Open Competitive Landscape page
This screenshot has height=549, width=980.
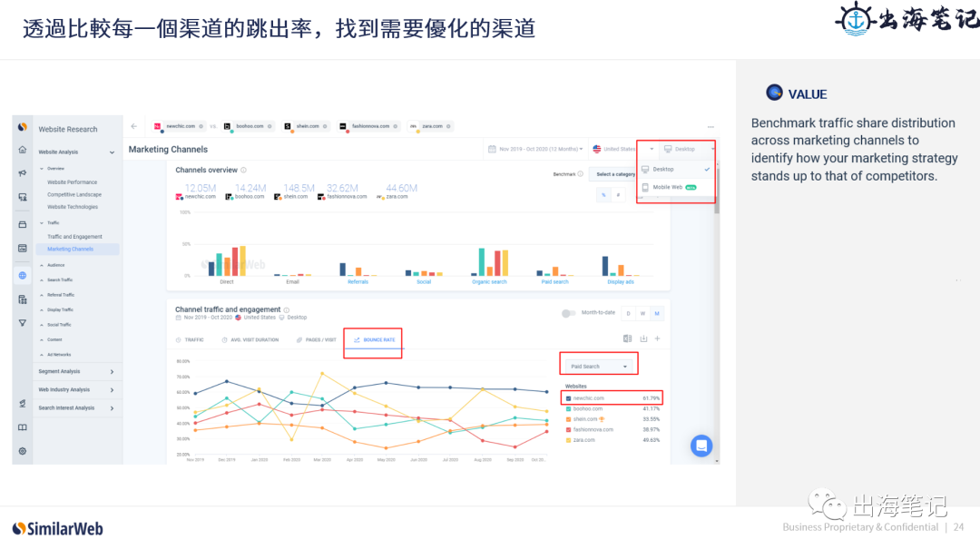tap(74, 195)
